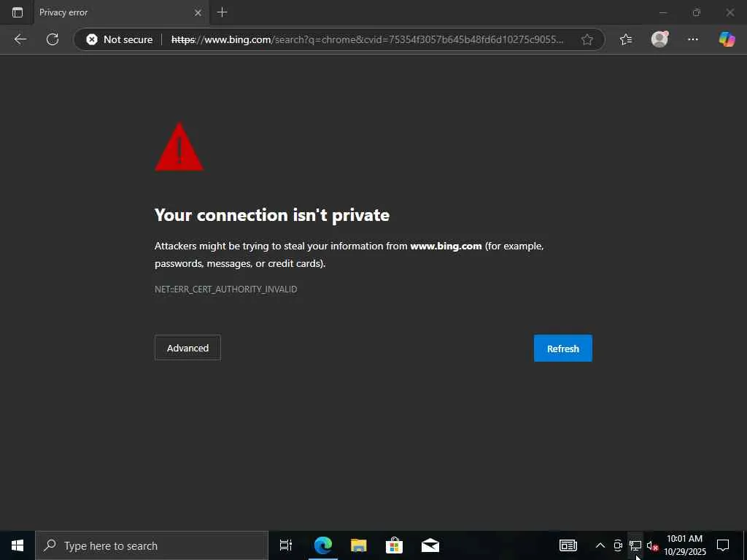Expand Advanced error details
This screenshot has width=747, height=560.
coord(187,348)
